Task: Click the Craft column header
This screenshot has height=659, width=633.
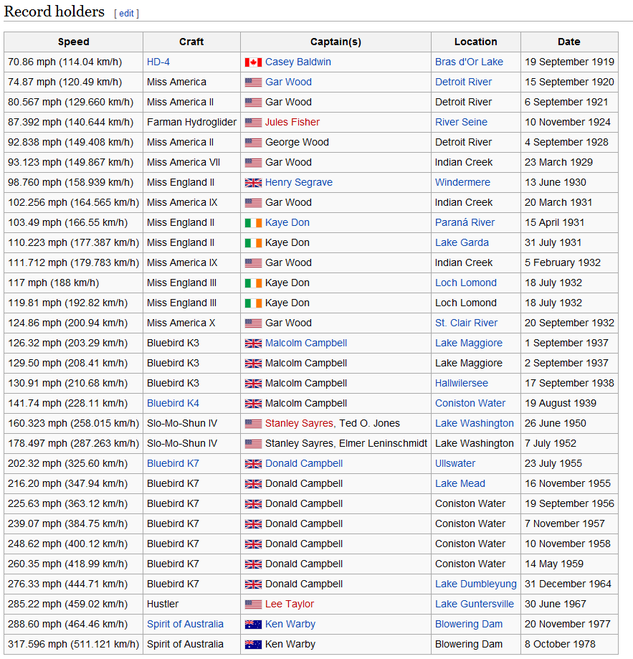Action: [x=192, y=42]
